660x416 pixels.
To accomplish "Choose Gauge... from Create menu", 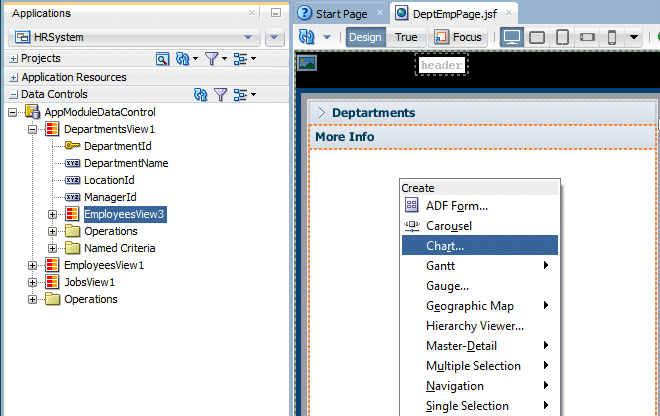I will tap(480, 286).
